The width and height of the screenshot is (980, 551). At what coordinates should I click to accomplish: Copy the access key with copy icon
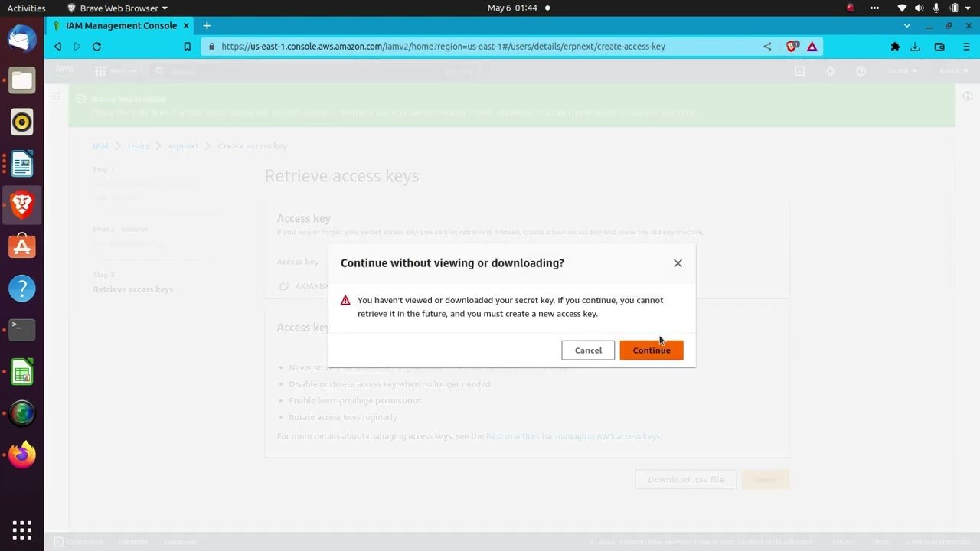[284, 286]
